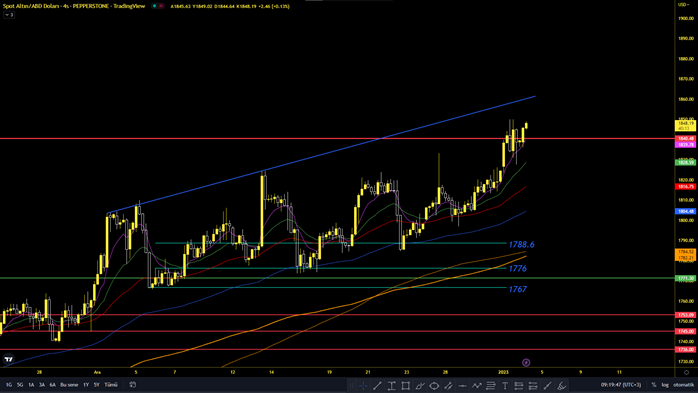Activate the text annotation tool
The image size is (698, 393).
[x=505, y=386]
